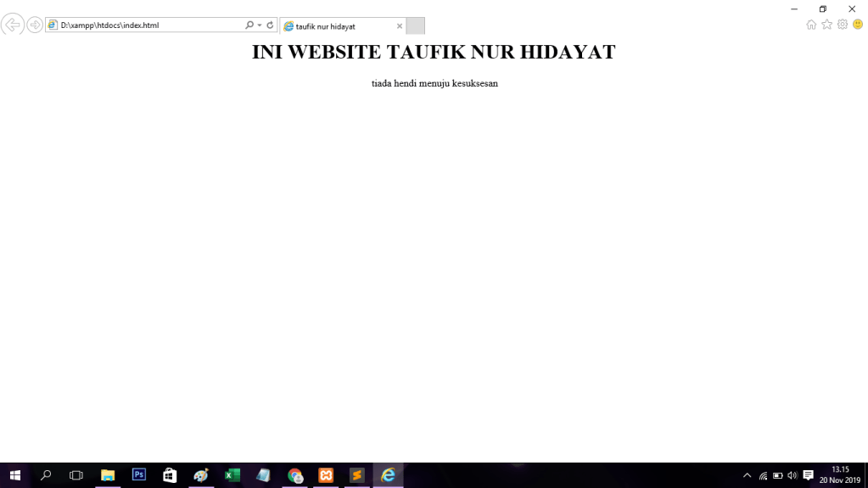This screenshot has height=488, width=868.
Task: Open the taskbar clock and date
Action: pos(839,475)
